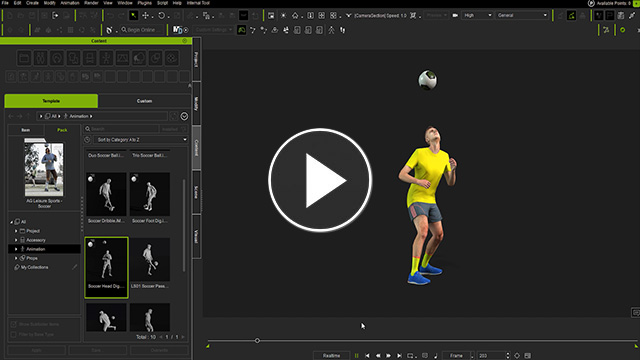
Task: Click the content list vertical scrollbar
Action: (184, 225)
